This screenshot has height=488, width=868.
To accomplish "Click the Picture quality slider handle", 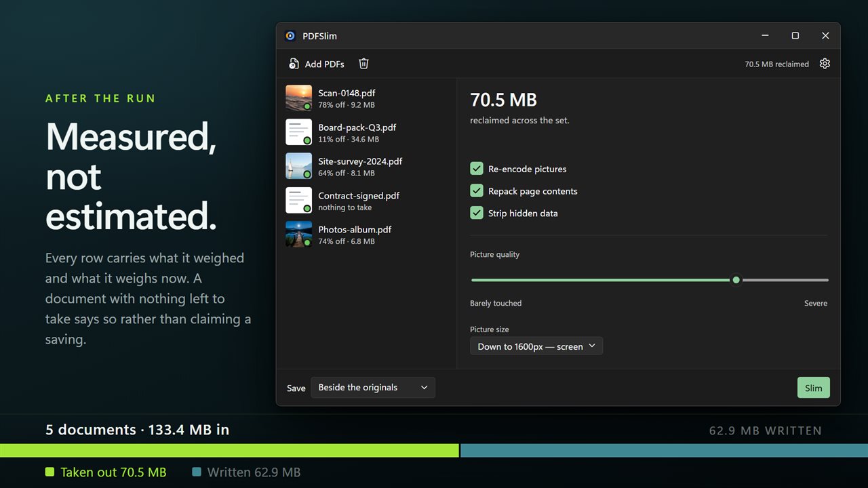I will pos(736,280).
